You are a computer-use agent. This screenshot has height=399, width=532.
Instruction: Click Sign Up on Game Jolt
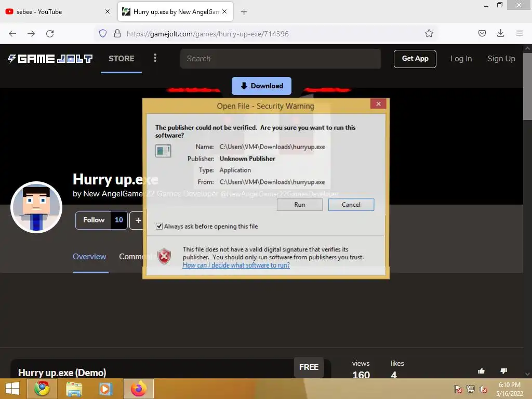coord(501,59)
